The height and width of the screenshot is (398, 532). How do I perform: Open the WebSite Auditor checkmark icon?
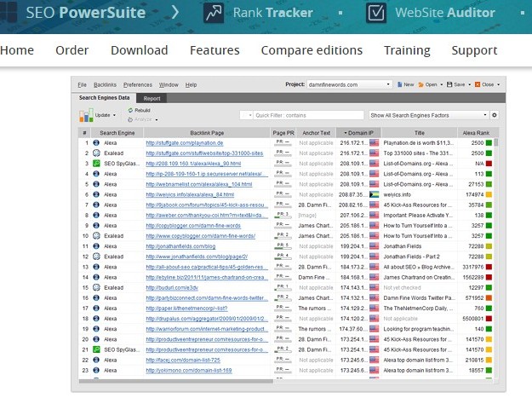pos(376,13)
